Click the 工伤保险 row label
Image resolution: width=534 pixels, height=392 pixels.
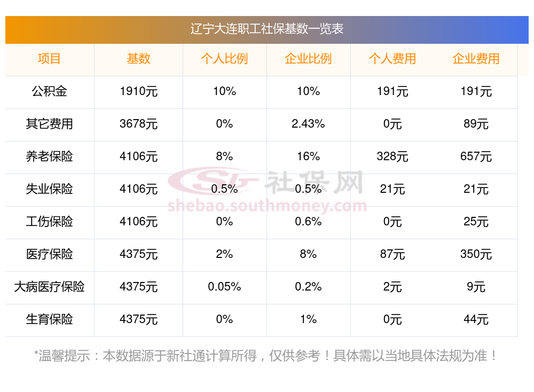(x=50, y=222)
